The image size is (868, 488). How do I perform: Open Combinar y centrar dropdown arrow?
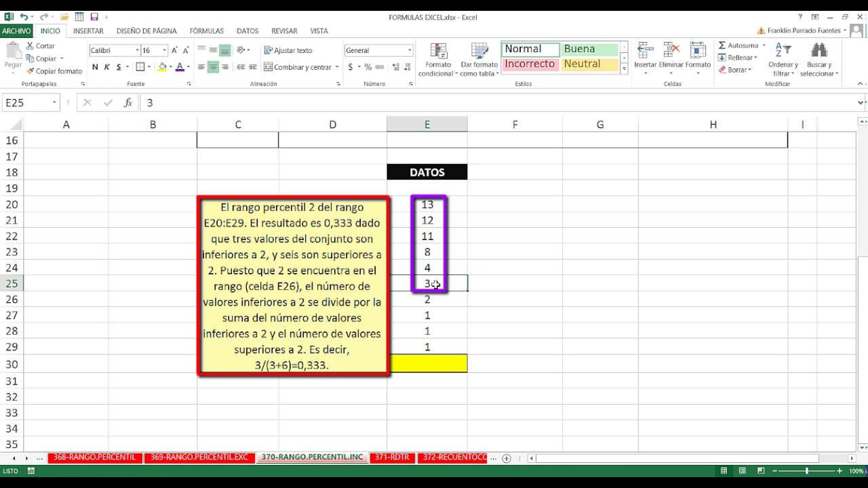coord(337,67)
